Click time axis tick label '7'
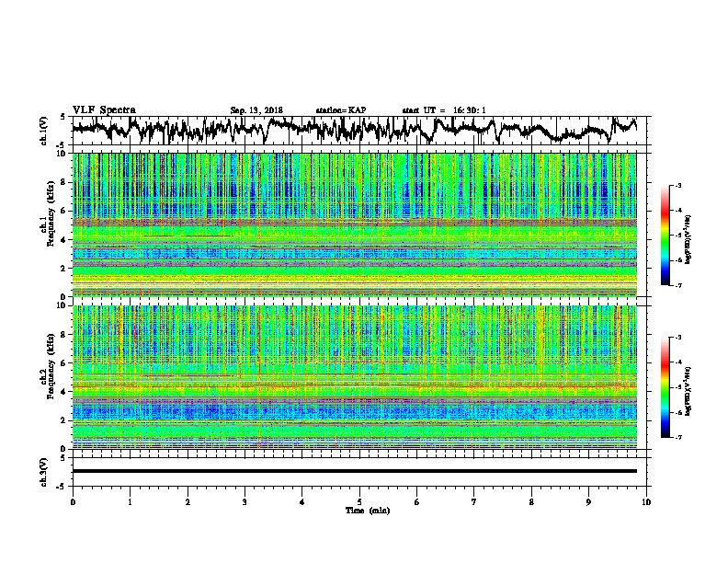Screen dimensions: 728x563 pos(474,502)
